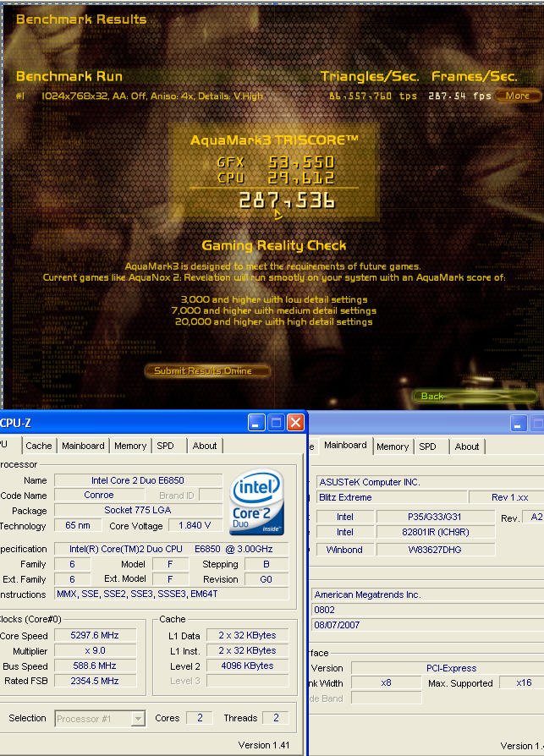Click the Cores count value field

coord(200,718)
